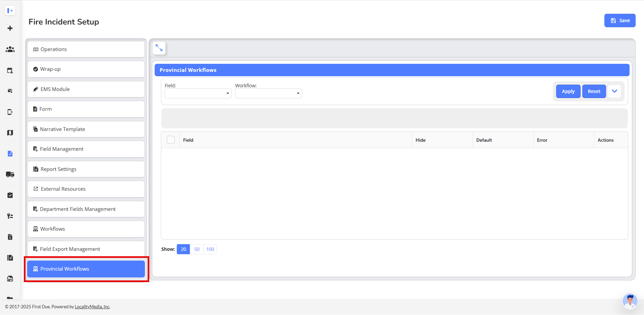Open the Workflows menu item
This screenshot has width=644, height=315.
[x=86, y=229]
